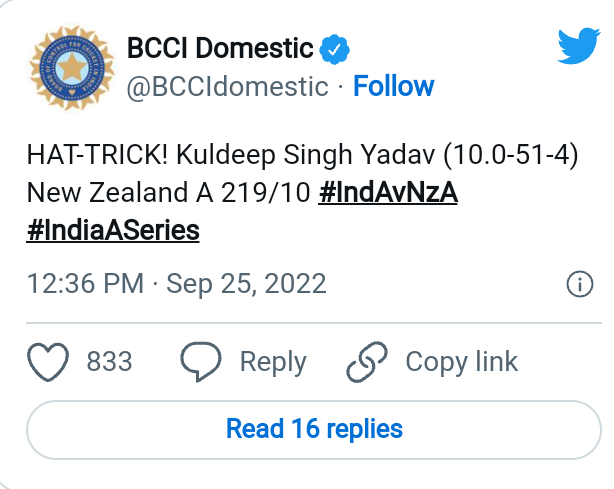
Task: Click the BCCI Domestic profile avatar
Action: (68, 67)
